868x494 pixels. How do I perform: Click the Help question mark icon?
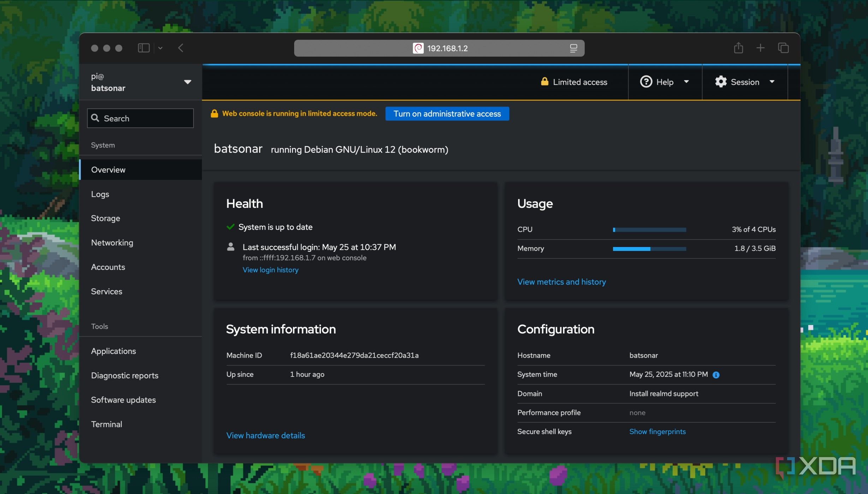tap(646, 82)
